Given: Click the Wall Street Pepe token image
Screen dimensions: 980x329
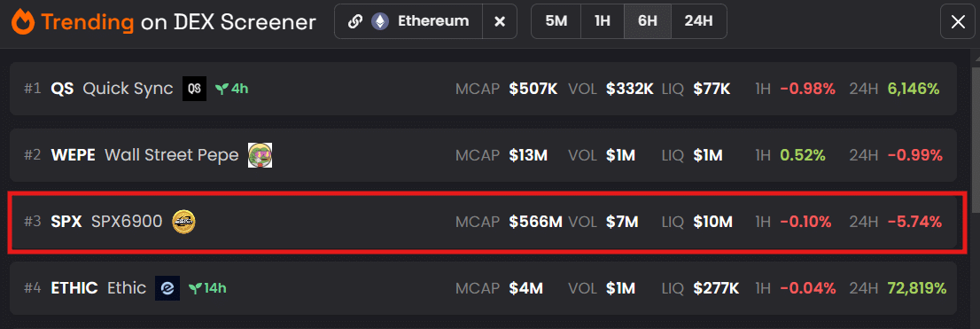Looking at the screenshot, I should click(260, 155).
